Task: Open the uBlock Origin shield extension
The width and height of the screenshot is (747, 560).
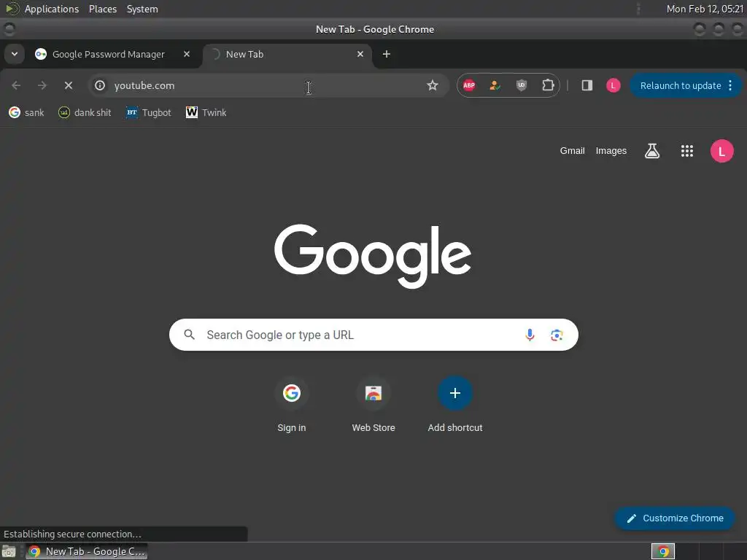Action: [521, 86]
